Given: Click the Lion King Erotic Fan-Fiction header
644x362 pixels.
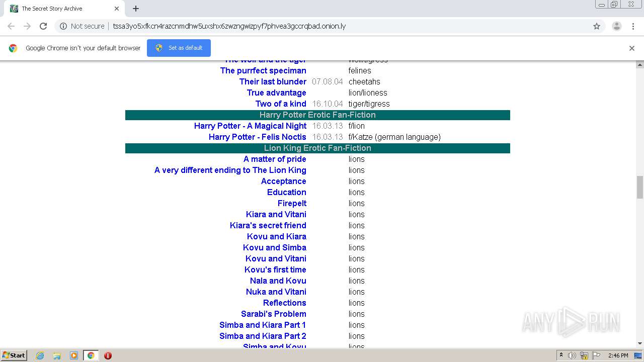Looking at the screenshot, I should point(317,148).
